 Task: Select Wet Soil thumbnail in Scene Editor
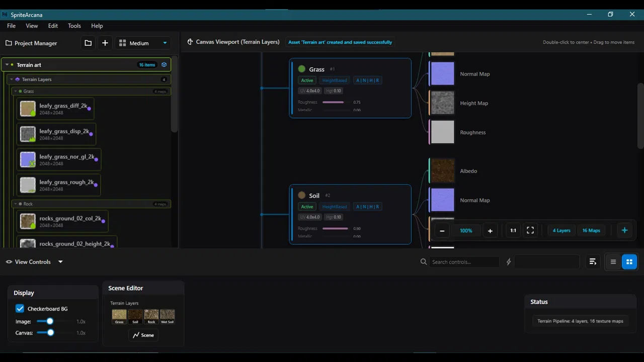168,317
